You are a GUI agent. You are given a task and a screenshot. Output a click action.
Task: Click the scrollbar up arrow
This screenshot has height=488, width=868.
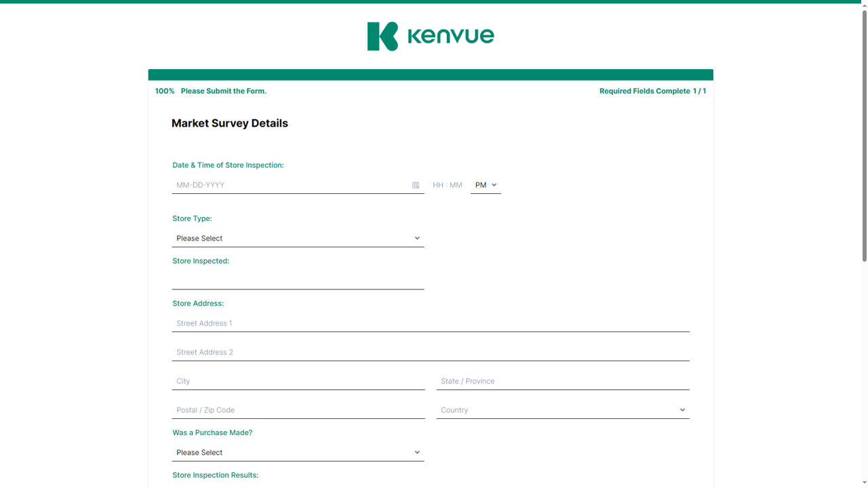pyautogui.click(x=863, y=5)
